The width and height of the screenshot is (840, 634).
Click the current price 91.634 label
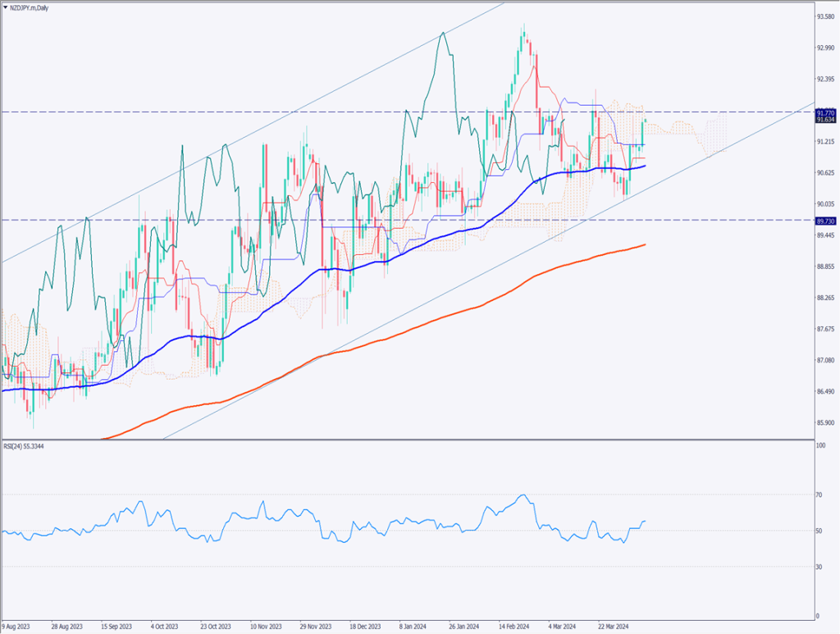tap(825, 120)
